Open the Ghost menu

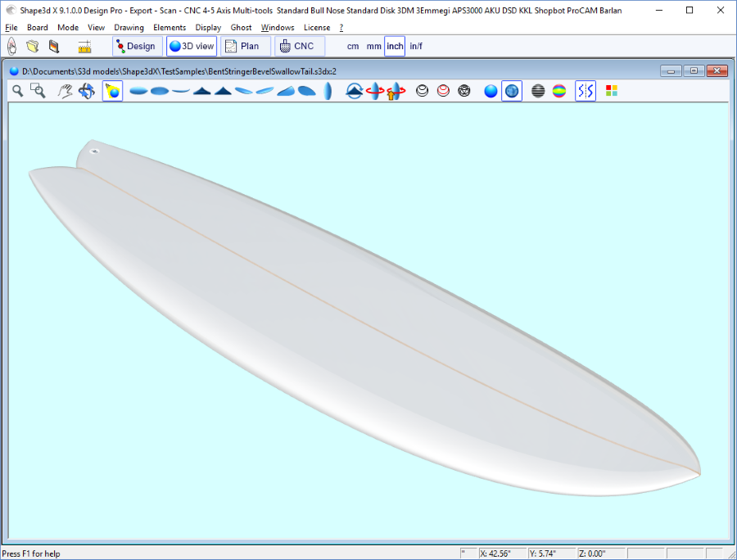point(241,28)
